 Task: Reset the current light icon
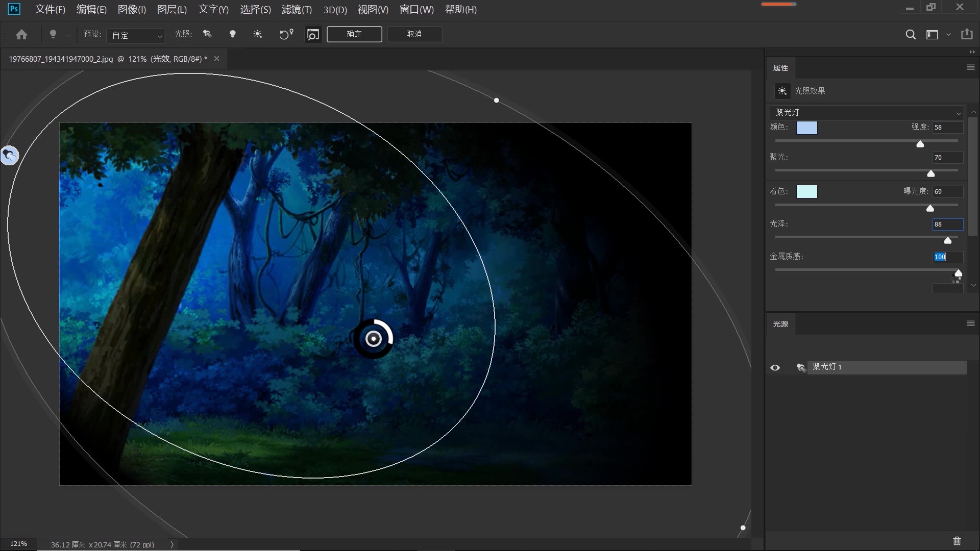[x=286, y=34]
